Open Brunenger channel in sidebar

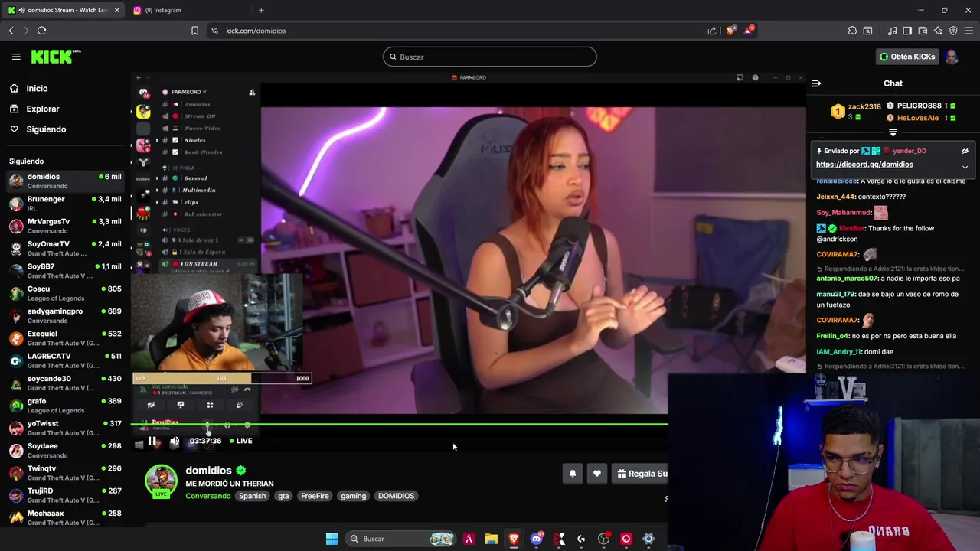[x=65, y=204]
